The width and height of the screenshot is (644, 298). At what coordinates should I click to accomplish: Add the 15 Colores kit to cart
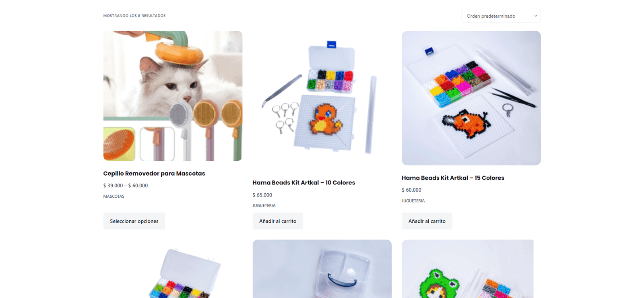coord(427,221)
